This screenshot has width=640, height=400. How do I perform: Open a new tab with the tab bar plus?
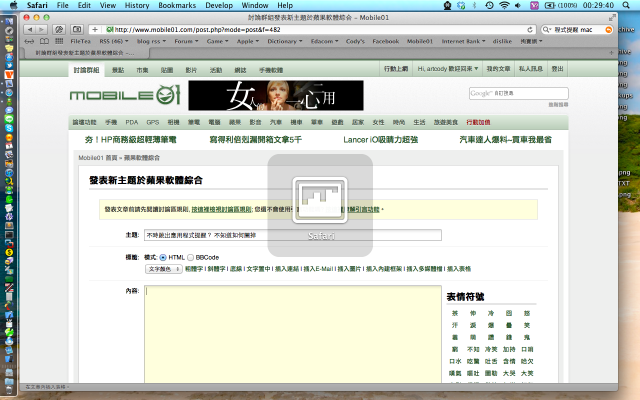point(611,53)
